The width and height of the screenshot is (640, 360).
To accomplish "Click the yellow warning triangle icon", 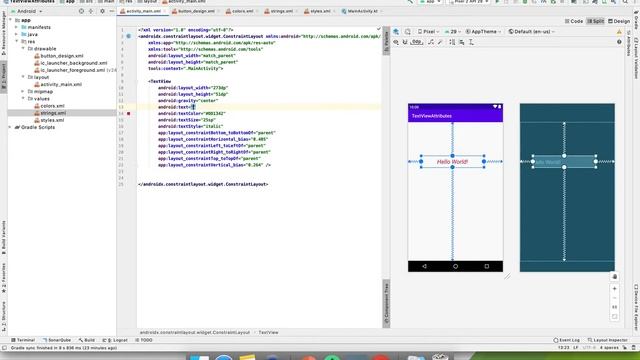I will click(619, 32).
